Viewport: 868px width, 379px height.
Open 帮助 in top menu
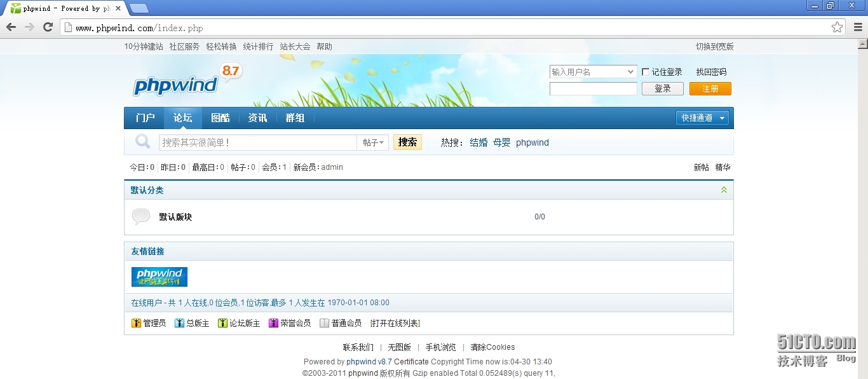click(324, 46)
